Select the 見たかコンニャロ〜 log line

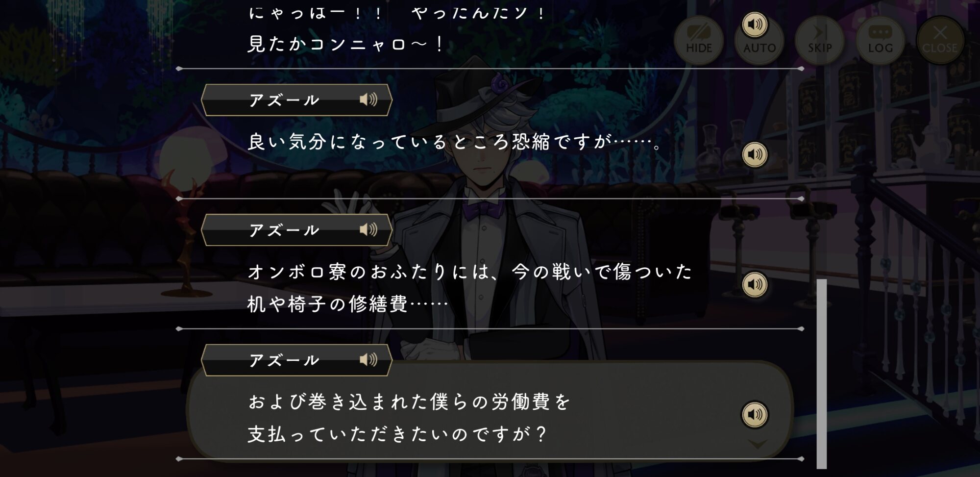tap(346, 44)
